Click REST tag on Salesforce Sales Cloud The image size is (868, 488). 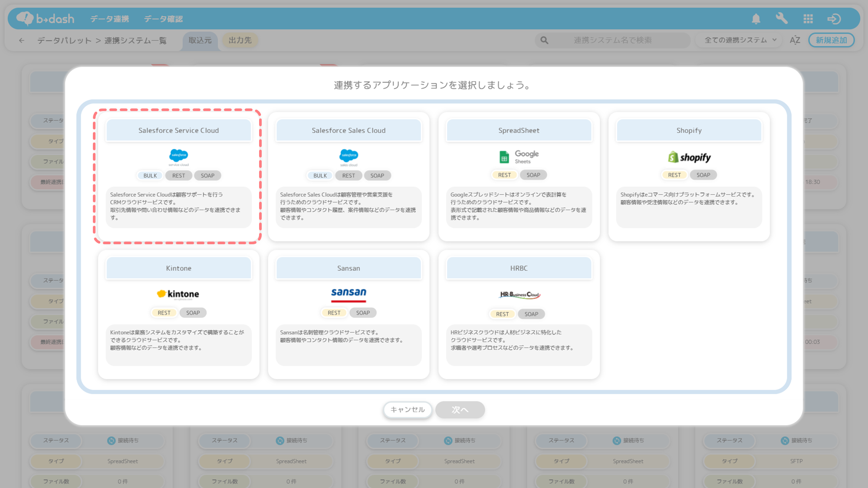click(x=349, y=176)
